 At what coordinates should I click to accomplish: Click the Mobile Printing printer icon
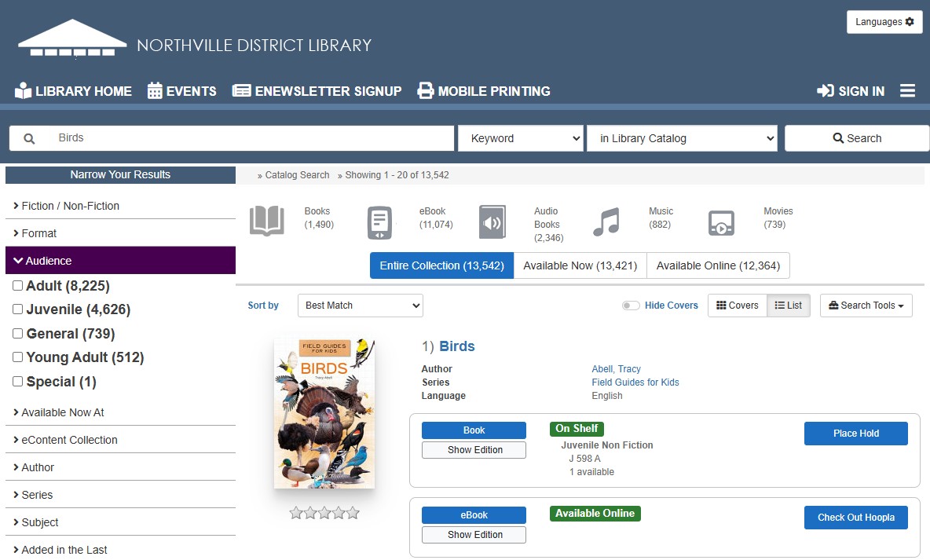pyautogui.click(x=425, y=91)
